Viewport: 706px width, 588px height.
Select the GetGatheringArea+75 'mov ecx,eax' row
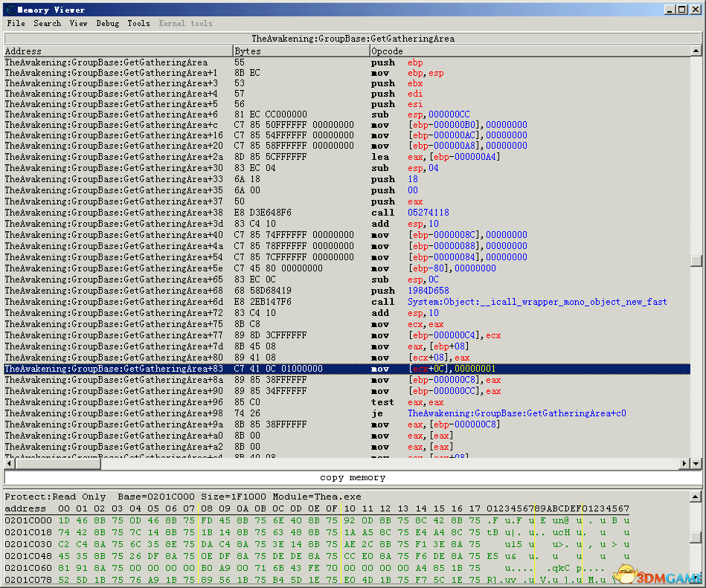point(347,324)
